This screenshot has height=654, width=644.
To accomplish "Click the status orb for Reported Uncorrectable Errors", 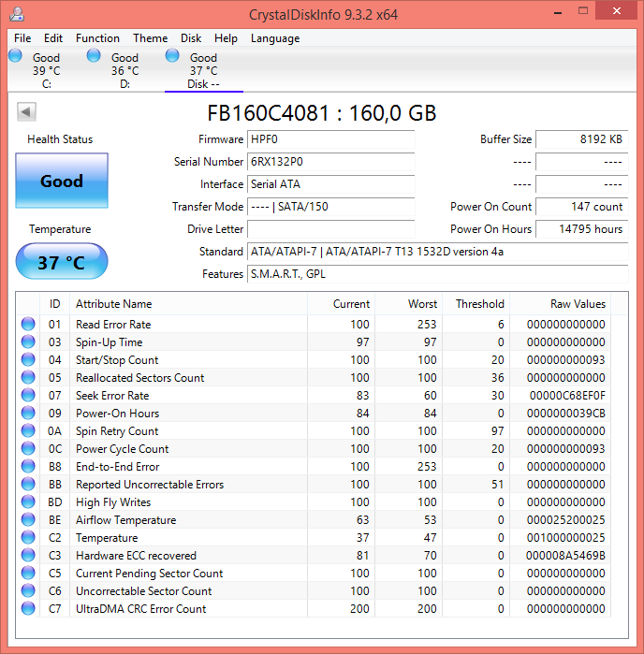I will tap(28, 484).
